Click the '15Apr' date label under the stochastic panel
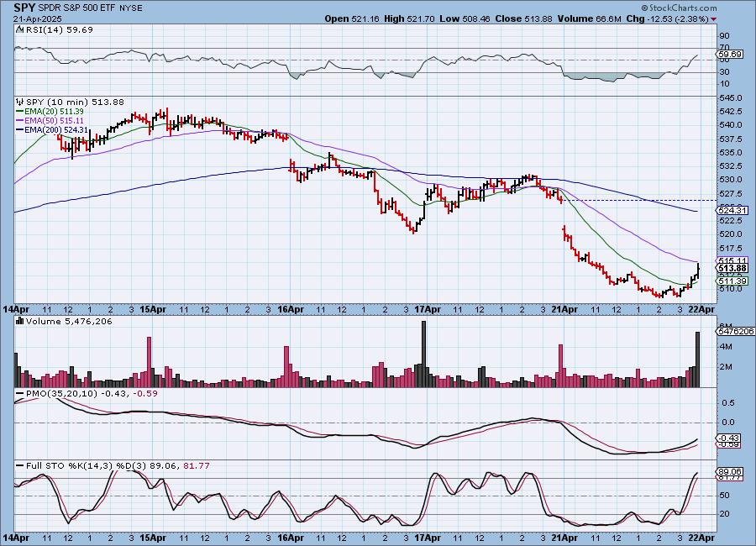756x546 pixels. 153,538
